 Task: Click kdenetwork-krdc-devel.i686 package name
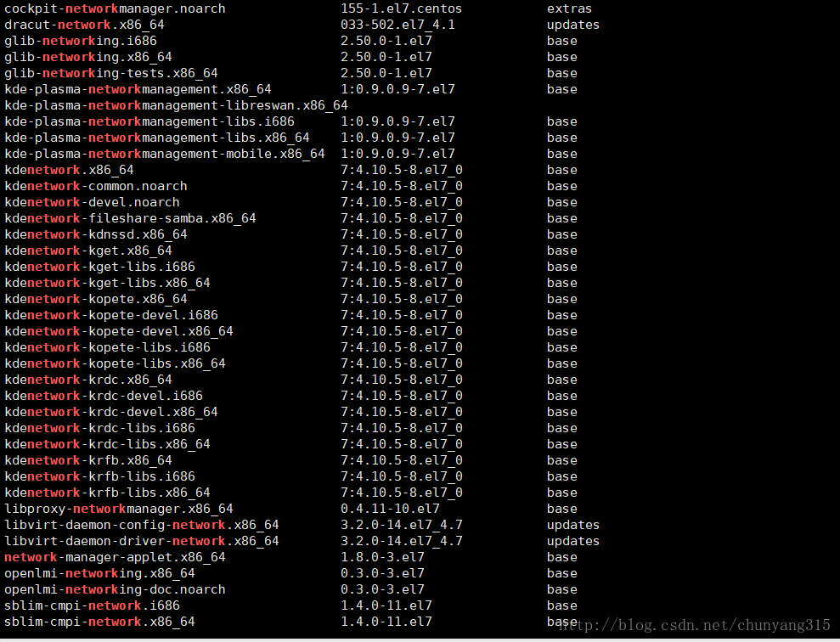[x=103, y=396]
